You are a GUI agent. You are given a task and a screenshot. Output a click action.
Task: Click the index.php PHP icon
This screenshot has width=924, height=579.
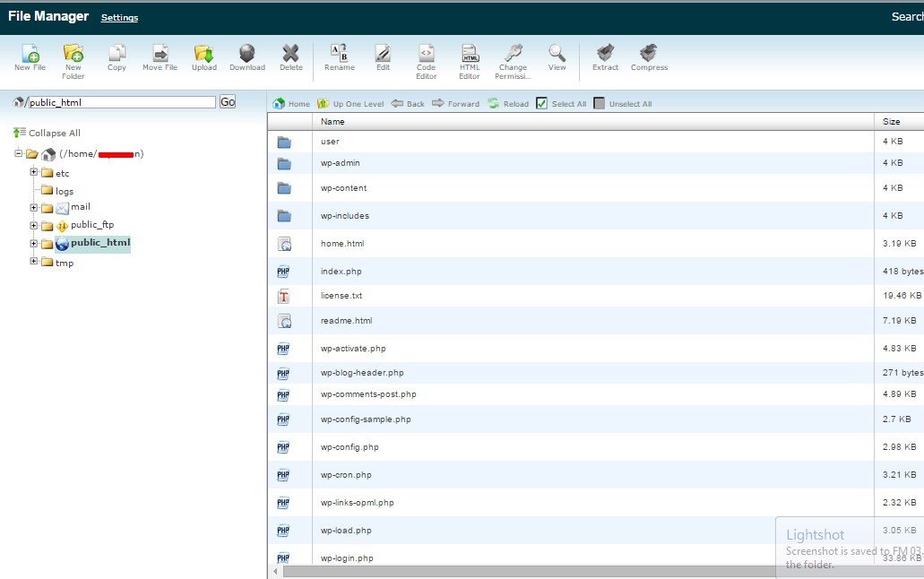tap(283, 272)
